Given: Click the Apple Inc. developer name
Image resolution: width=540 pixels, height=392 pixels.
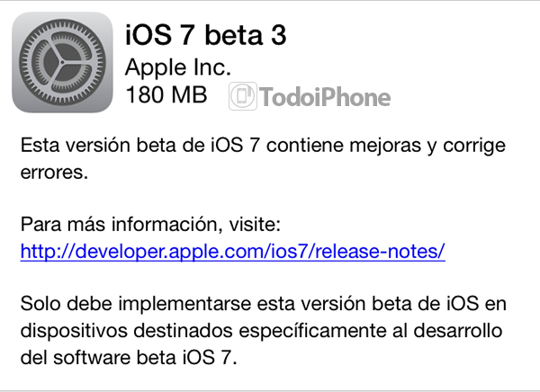Looking at the screenshot, I should [x=177, y=67].
